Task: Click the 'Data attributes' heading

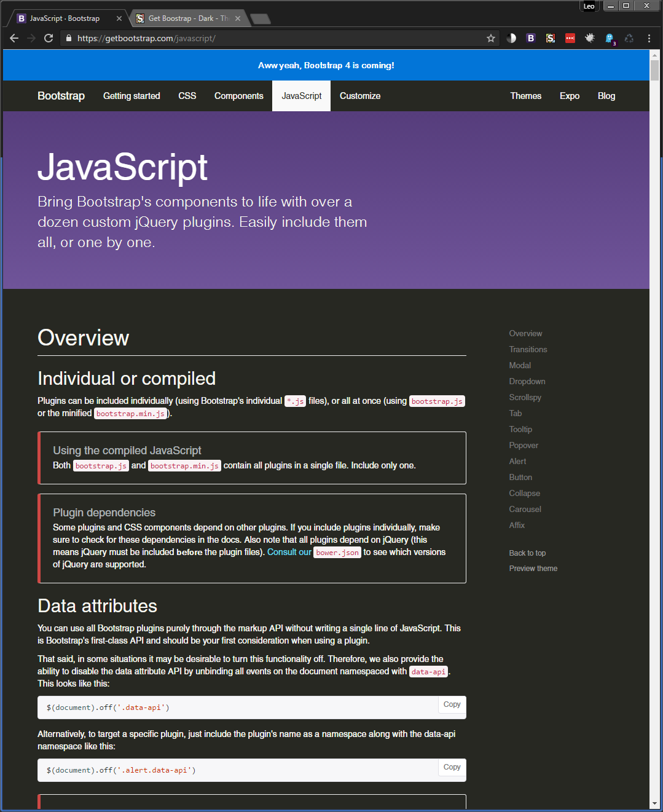Action: point(97,606)
